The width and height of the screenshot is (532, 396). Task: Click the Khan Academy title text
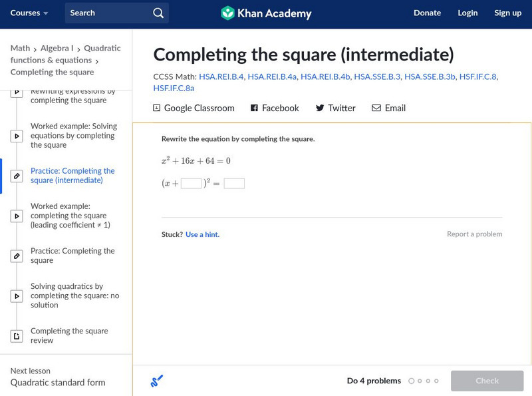[x=274, y=13]
